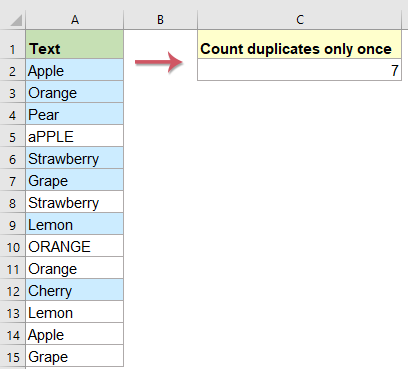Select column C header
Screen dimensions: 408x369
(x=300, y=20)
